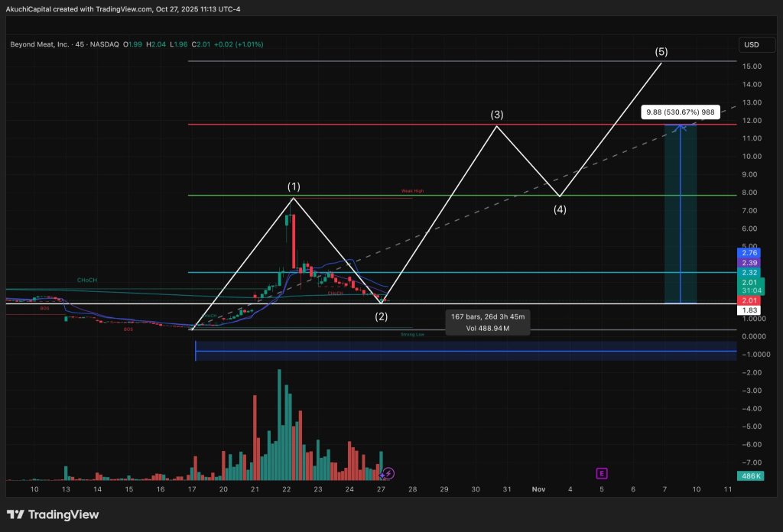This screenshot has width=783, height=532.
Task: Select the wave (3) label
Action: click(x=497, y=115)
